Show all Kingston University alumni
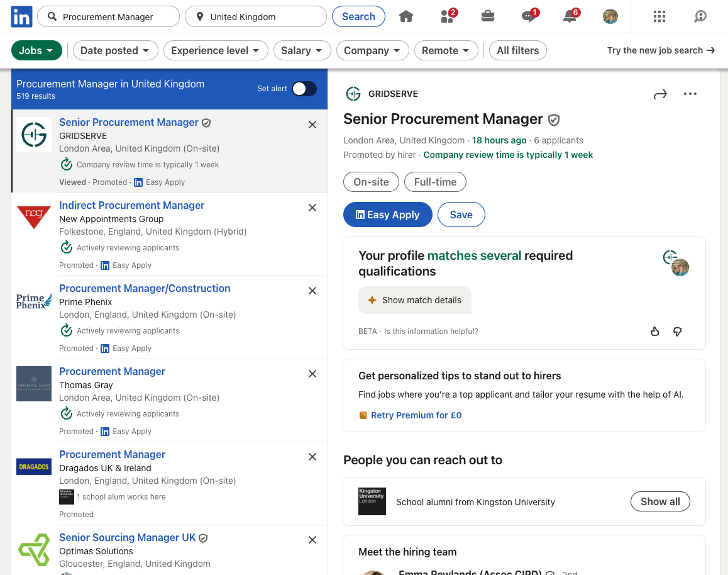Screen dimensions: 728x575 (x=659, y=501)
